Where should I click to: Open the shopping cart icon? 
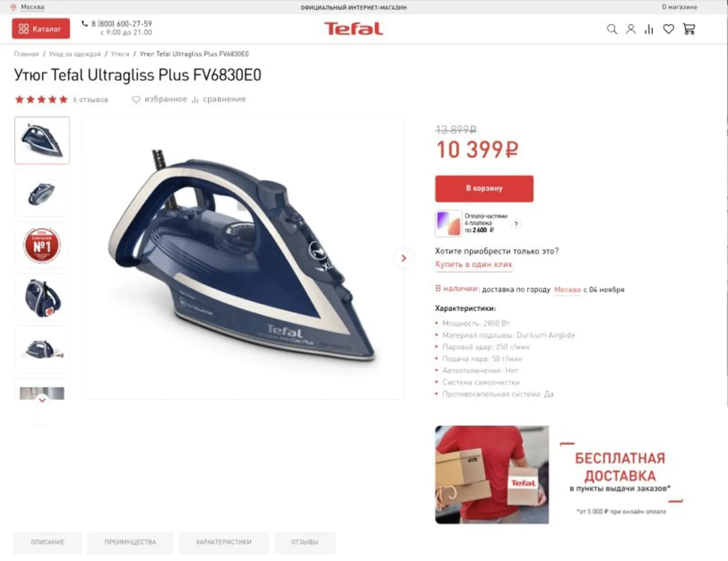689,29
